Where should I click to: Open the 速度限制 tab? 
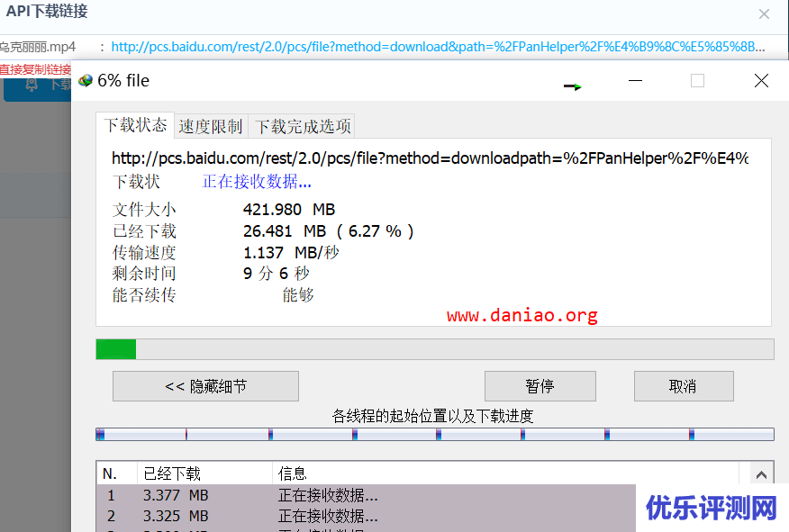(x=211, y=127)
